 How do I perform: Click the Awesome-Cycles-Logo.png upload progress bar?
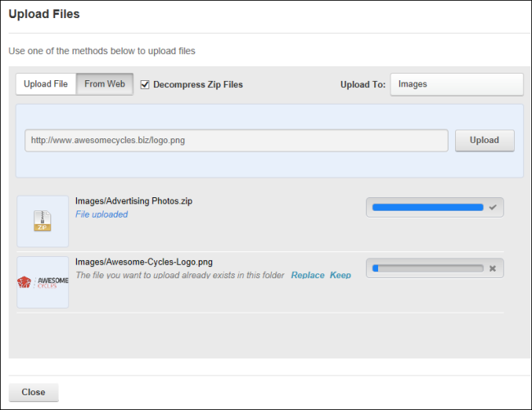point(427,268)
